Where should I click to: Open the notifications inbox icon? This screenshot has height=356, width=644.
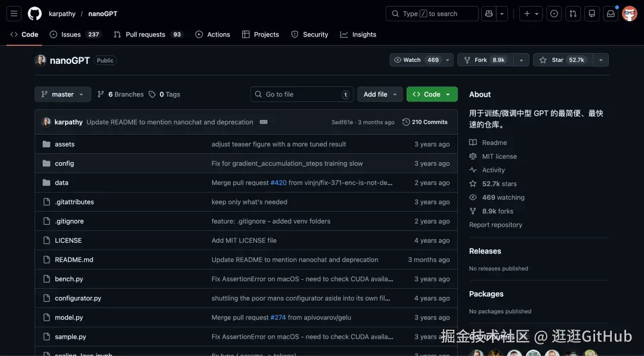click(611, 14)
